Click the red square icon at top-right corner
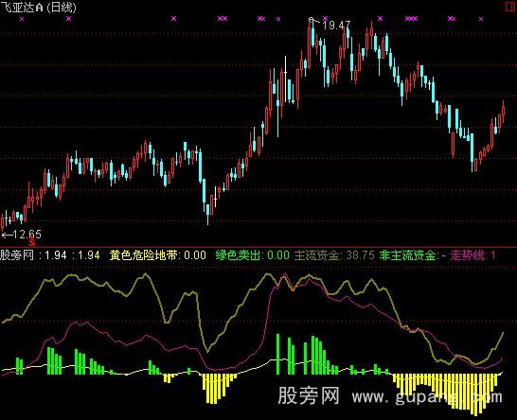Viewport: 517px width, 420px height. point(511,7)
